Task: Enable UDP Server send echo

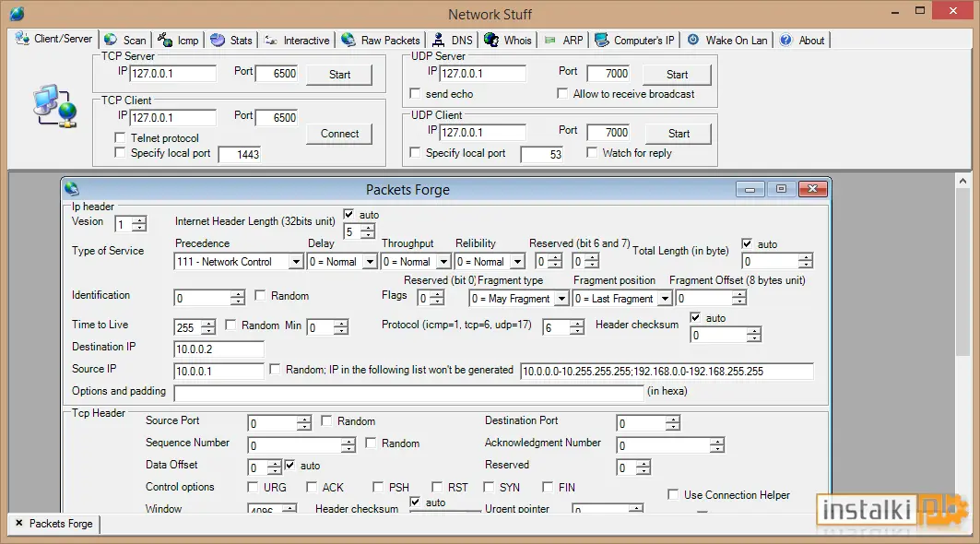Action: pos(414,93)
